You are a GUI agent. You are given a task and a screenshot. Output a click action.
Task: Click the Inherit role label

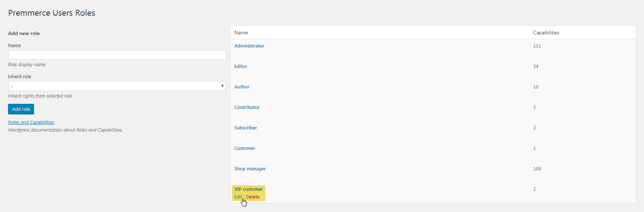(19, 76)
